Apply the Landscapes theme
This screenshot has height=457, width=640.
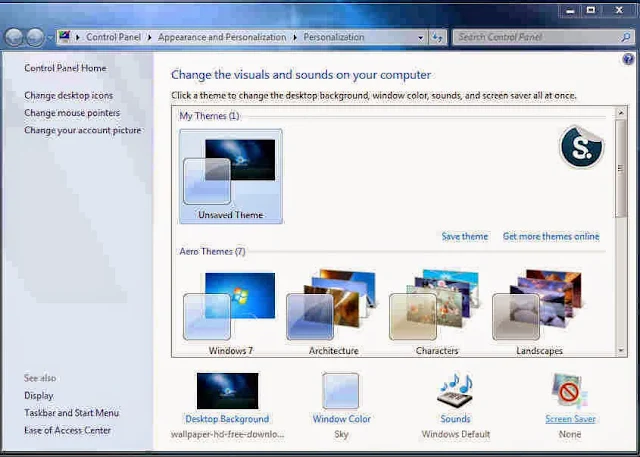click(539, 312)
